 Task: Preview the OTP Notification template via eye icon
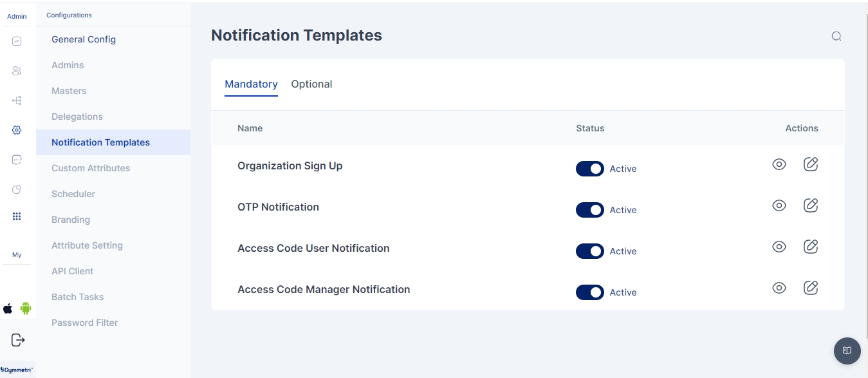pos(779,205)
